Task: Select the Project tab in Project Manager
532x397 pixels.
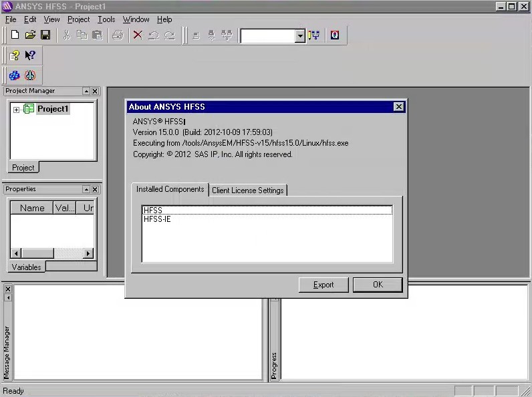Action: (x=23, y=168)
